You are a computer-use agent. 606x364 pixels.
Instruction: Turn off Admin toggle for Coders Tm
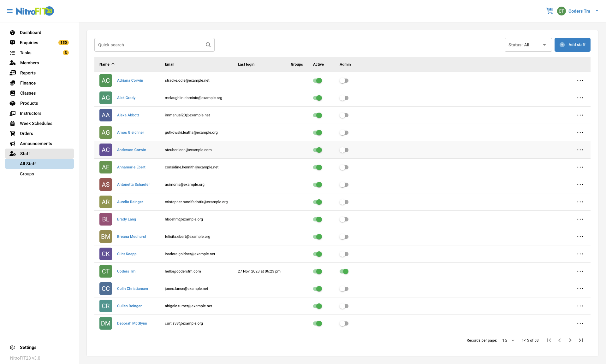tap(344, 271)
